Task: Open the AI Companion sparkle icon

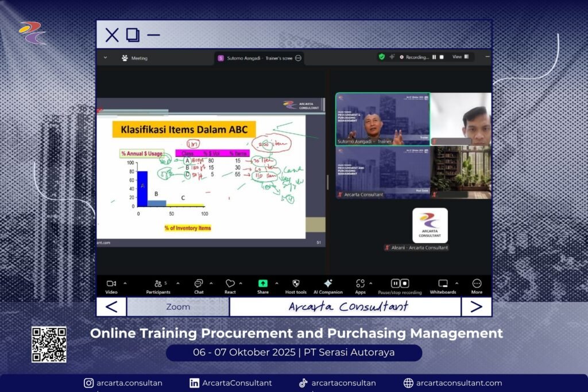Action: [x=328, y=284]
